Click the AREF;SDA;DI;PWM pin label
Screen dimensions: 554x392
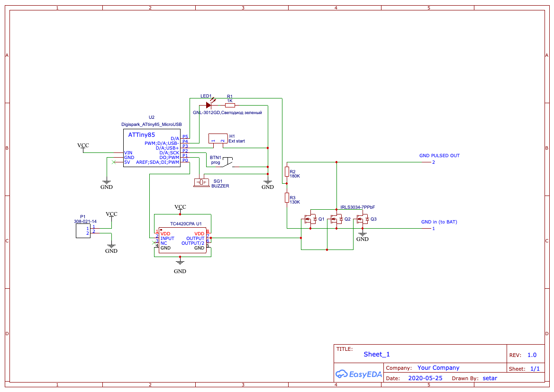tap(158, 162)
